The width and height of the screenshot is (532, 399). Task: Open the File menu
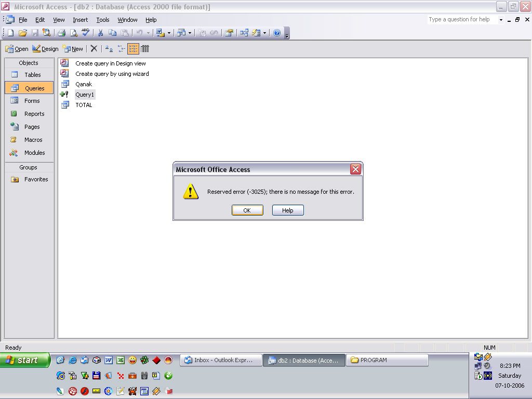click(x=23, y=20)
